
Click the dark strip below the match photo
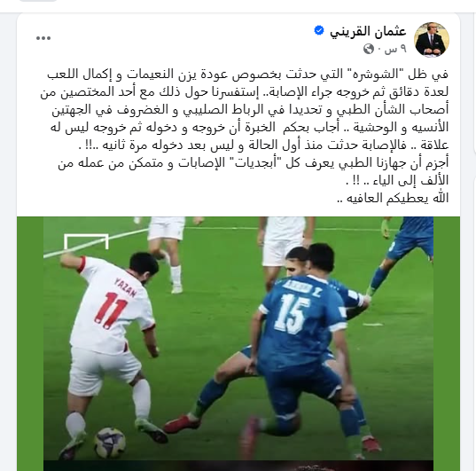238,466
